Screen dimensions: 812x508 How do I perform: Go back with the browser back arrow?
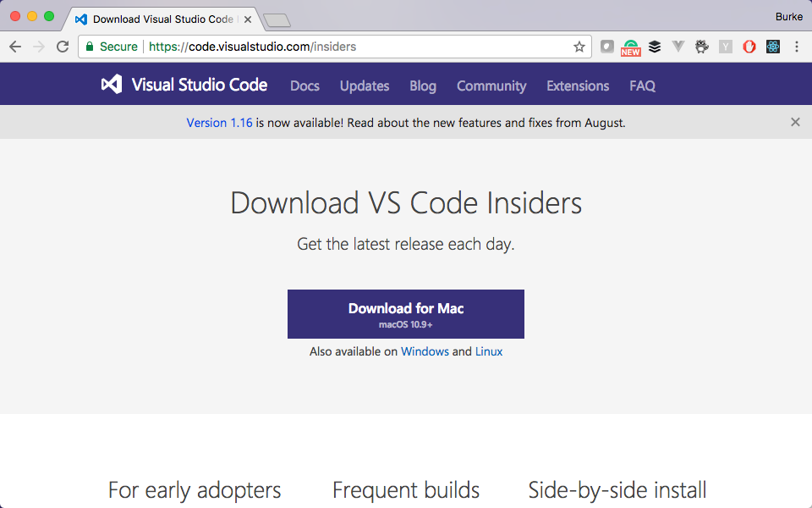point(15,47)
